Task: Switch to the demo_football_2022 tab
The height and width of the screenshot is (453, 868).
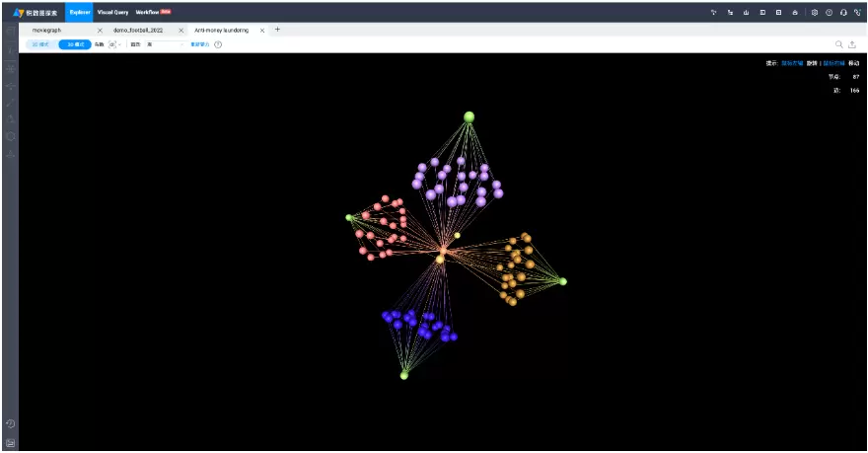Action: (137, 30)
